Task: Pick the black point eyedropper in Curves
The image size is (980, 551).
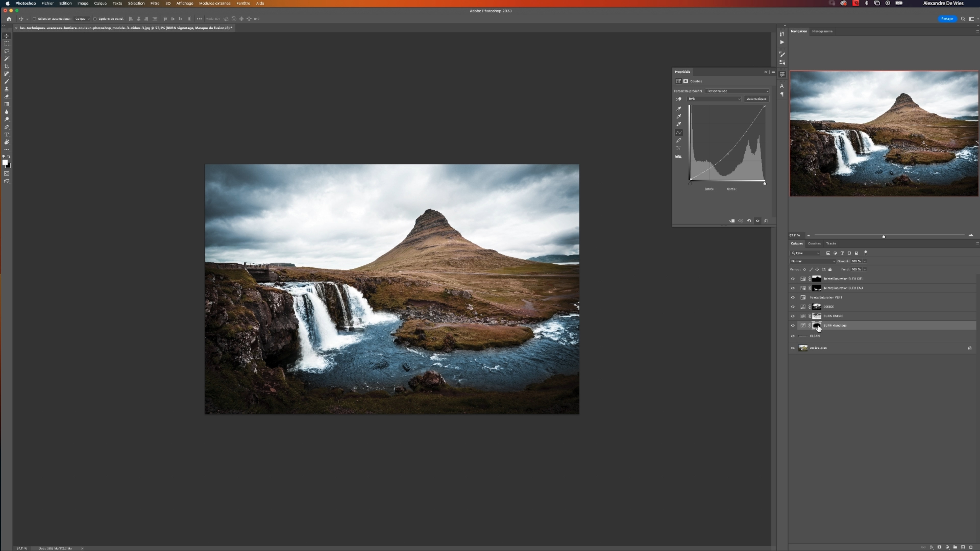Action: tap(678, 109)
